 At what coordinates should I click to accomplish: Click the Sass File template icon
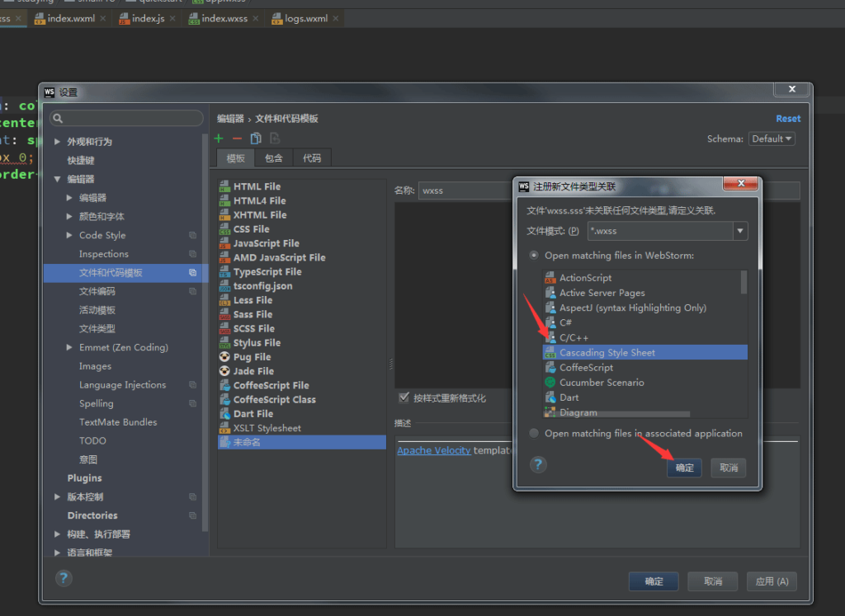click(x=224, y=314)
